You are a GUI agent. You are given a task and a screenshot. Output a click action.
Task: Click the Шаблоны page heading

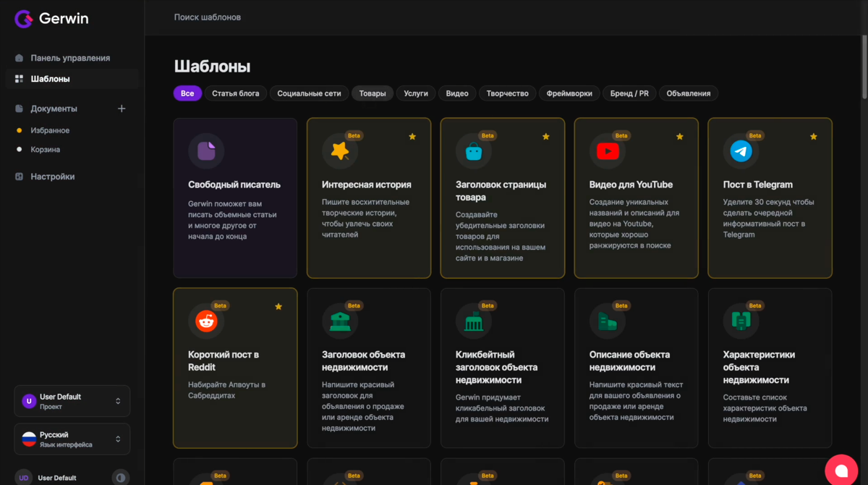(212, 67)
